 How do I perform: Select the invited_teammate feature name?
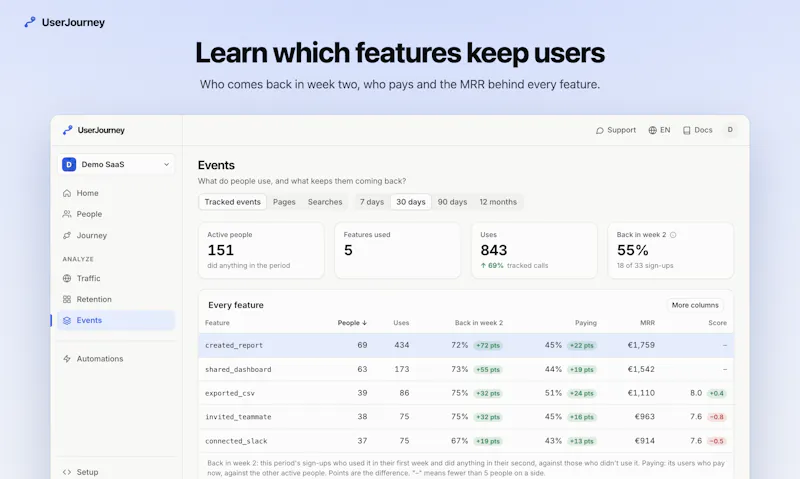(238, 417)
